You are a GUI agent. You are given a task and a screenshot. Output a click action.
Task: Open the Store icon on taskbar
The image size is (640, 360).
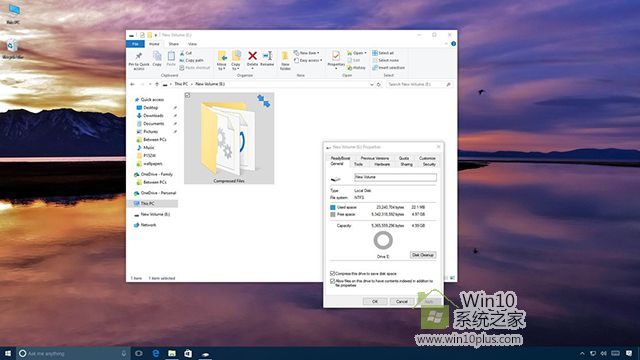(188, 353)
